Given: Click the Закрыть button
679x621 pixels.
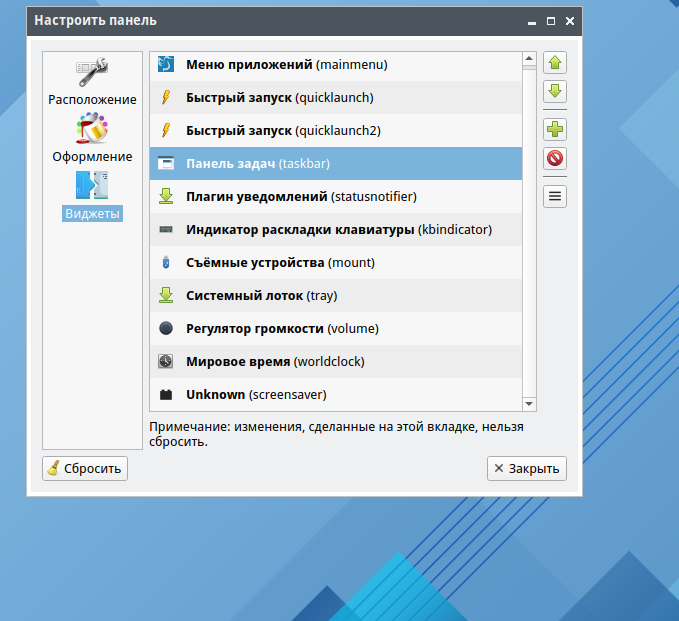Looking at the screenshot, I should coord(527,468).
